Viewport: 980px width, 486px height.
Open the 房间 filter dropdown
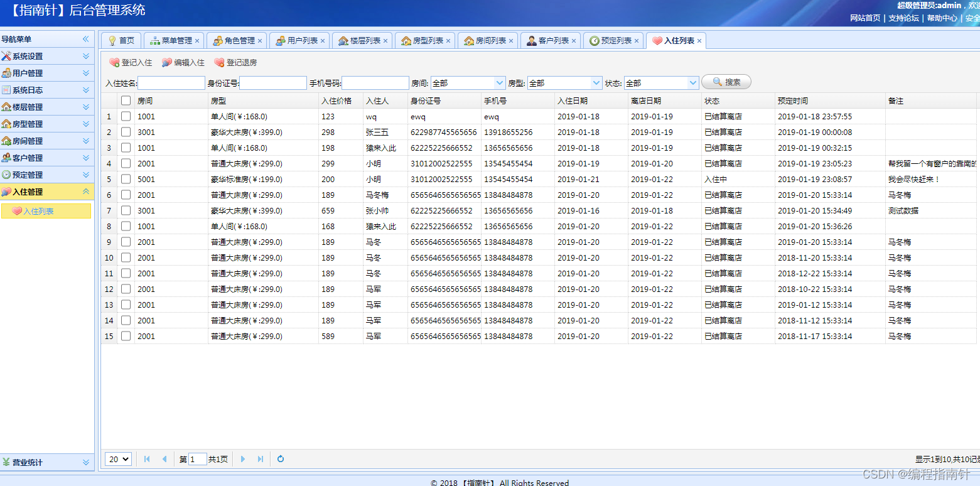(500, 83)
